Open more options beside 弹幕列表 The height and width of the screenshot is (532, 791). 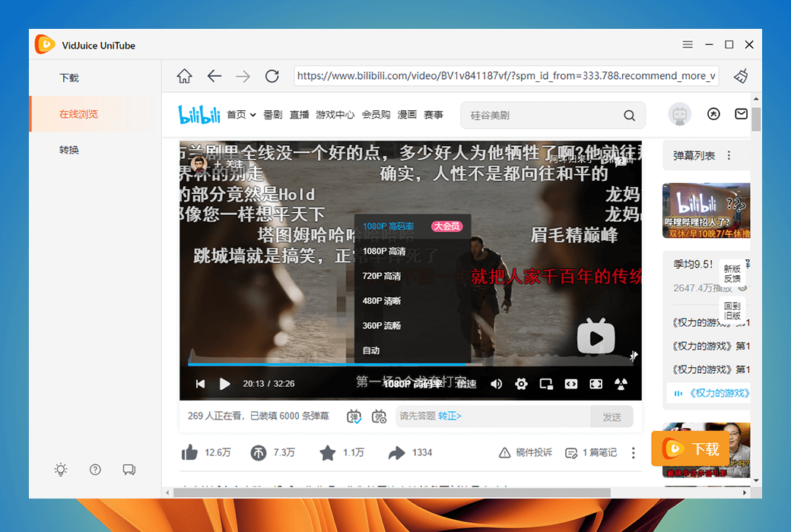point(729,155)
